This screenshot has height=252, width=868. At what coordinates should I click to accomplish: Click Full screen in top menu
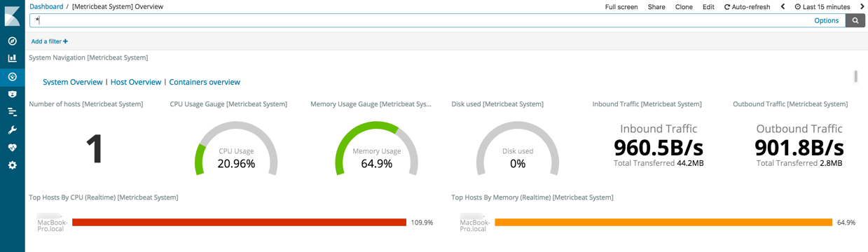(621, 7)
